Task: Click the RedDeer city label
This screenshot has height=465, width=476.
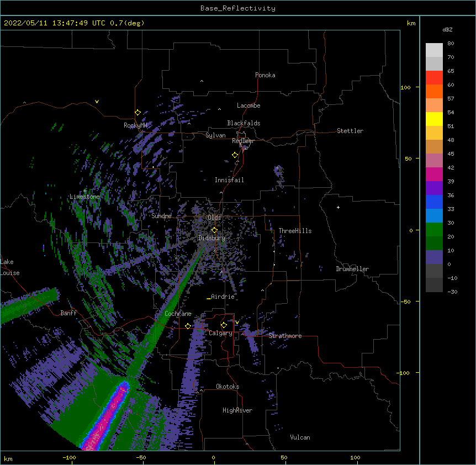Action: coord(243,141)
